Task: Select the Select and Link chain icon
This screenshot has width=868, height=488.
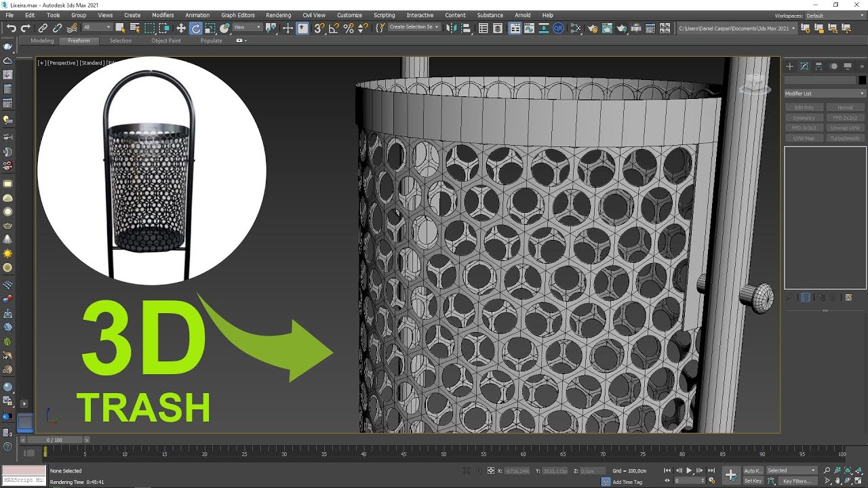Action: [x=43, y=28]
